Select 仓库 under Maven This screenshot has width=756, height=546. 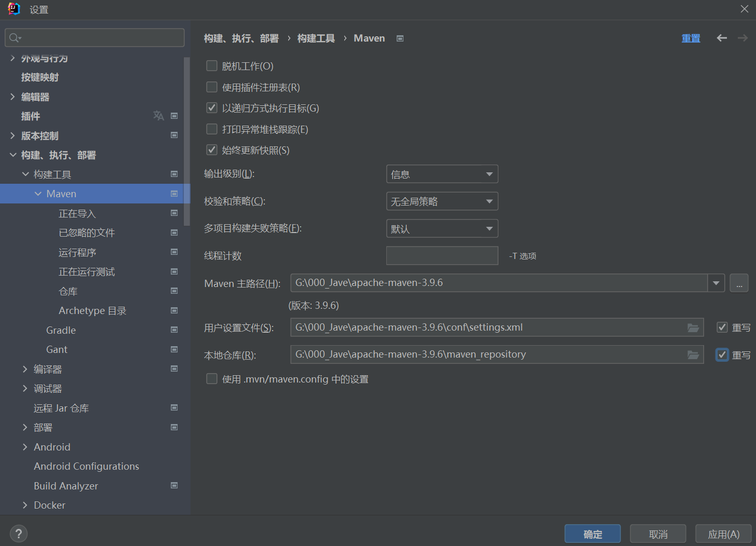68,291
